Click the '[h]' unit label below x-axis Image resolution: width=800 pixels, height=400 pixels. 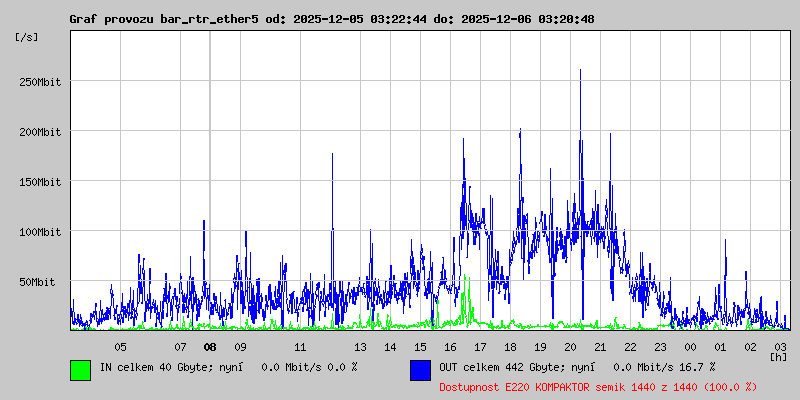778,356
